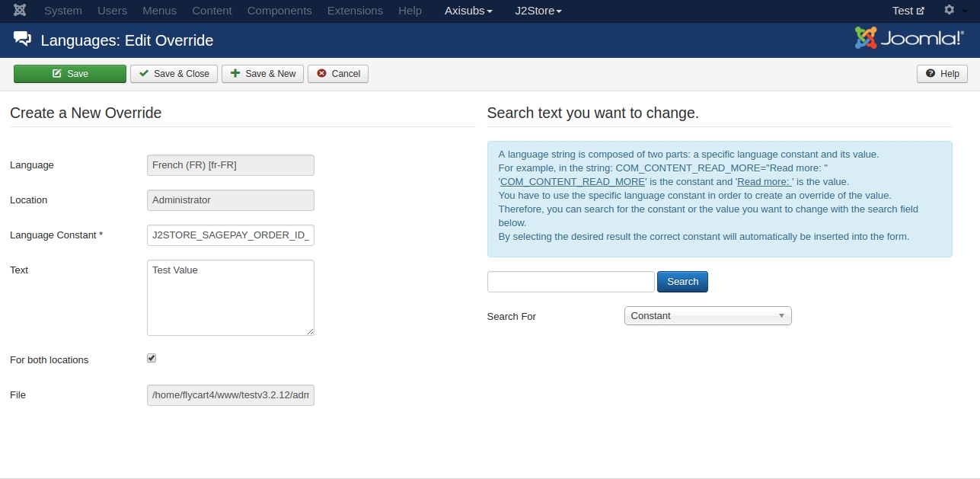Image resolution: width=980 pixels, height=479 pixels.
Task: Click the Language Constant input field
Action: pos(230,235)
